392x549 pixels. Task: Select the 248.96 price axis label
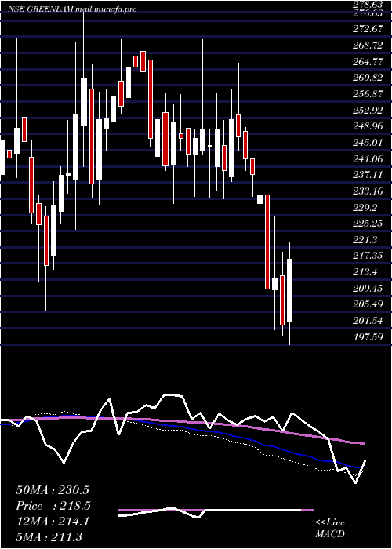[x=368, y=126]
